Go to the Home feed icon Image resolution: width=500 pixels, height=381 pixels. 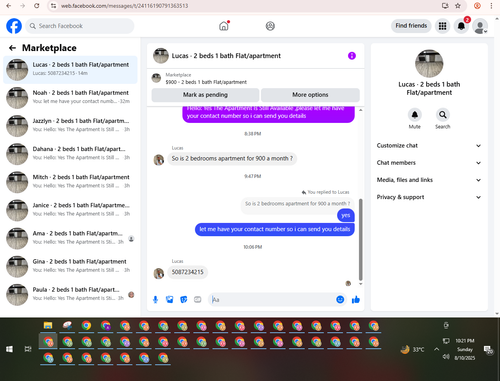click(x=224, y=26)
